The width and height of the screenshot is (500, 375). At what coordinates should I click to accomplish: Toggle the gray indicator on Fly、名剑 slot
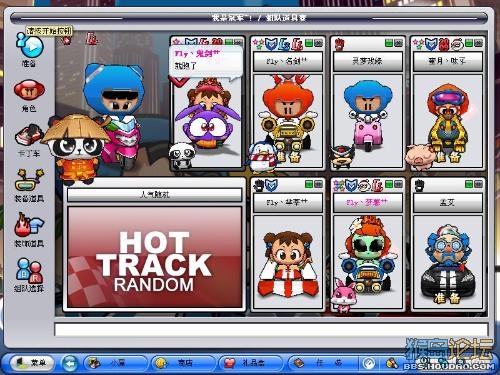pyautogui.click(x=318, y=43)
